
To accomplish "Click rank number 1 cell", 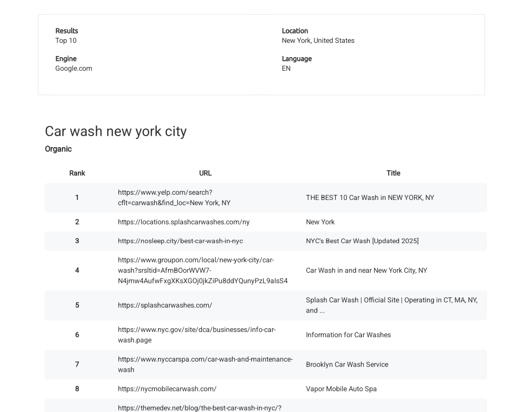I will pyautogui.click(x=77, y=198).
